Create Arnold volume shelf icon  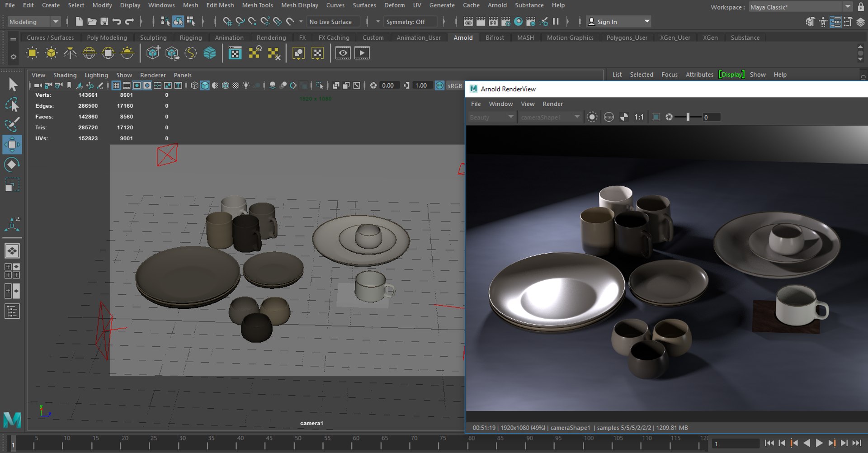(210, 53)
